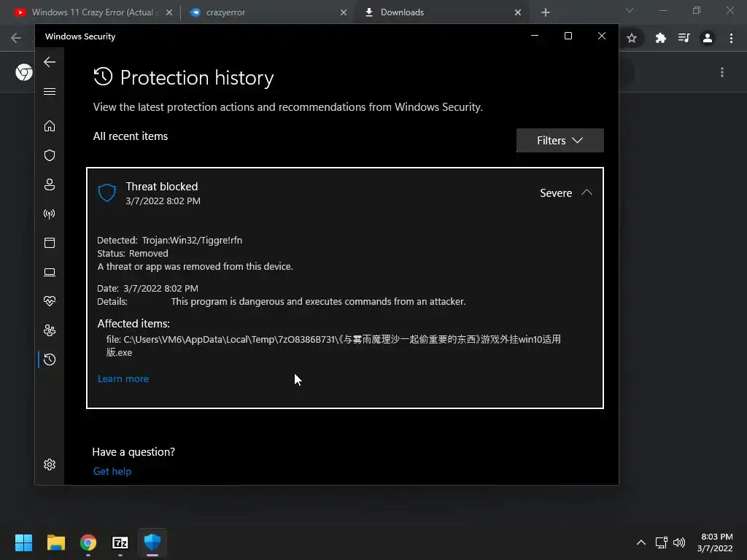
Task: Open the Downloads page three-dot menu
Action: pos(722,72)
